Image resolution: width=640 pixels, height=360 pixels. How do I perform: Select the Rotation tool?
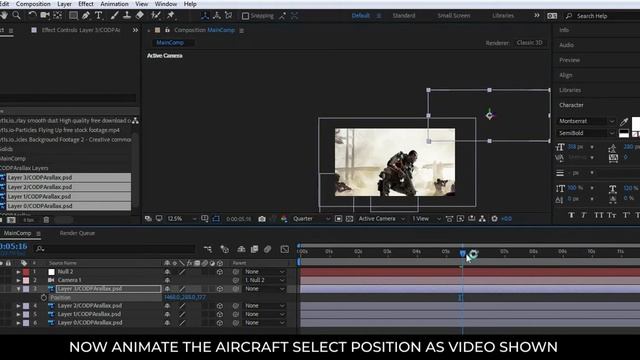click(x=32, y=15)
